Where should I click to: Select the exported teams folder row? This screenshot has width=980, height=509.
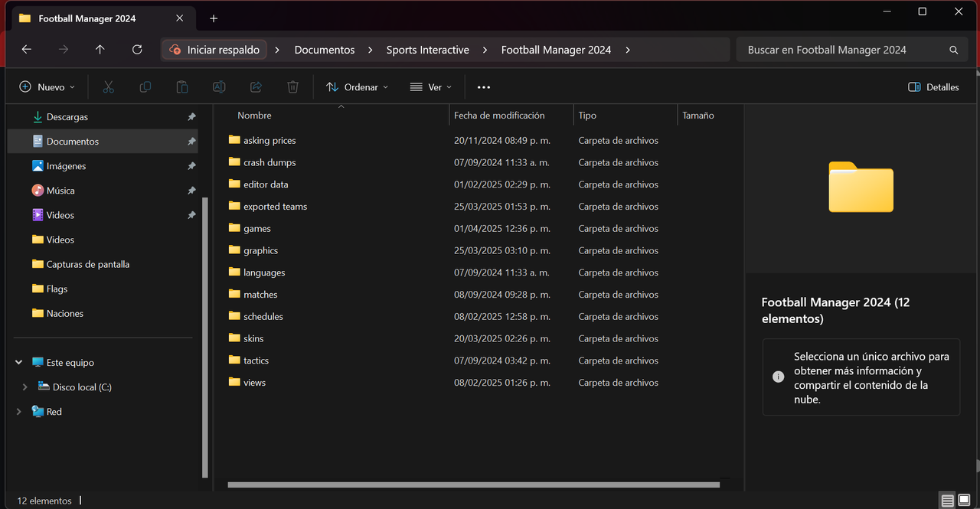(479, 207)
